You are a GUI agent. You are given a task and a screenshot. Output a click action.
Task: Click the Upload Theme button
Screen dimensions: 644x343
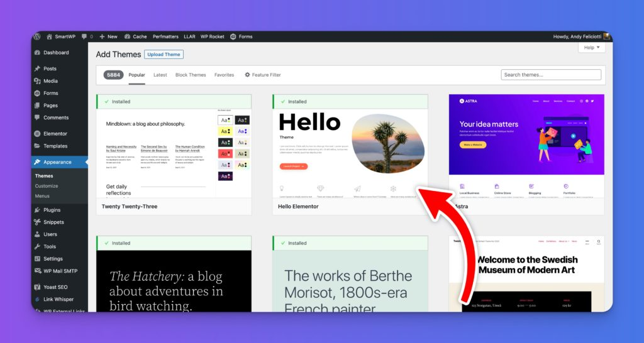pyautogui.click(x=164, y=55)
